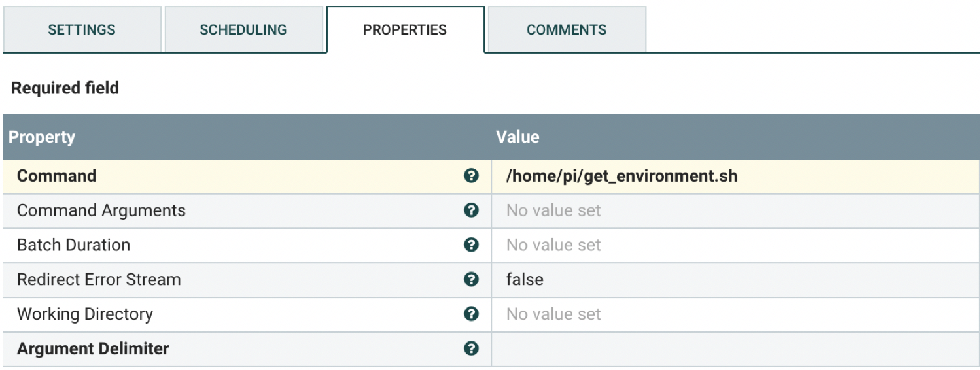Edit the /home/pi/get_environment.sh command value
The height and width of the screenshot is (370, 980).
[621, 177]
